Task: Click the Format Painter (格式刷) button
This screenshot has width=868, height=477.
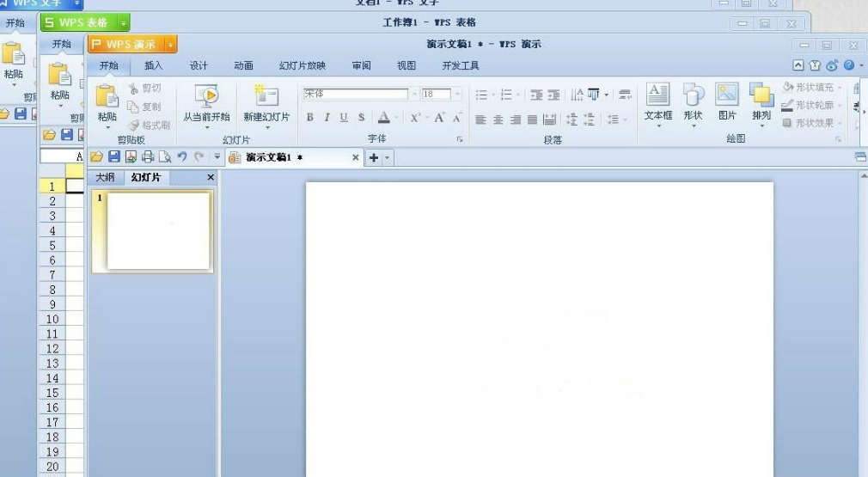Action: [150, 125]
